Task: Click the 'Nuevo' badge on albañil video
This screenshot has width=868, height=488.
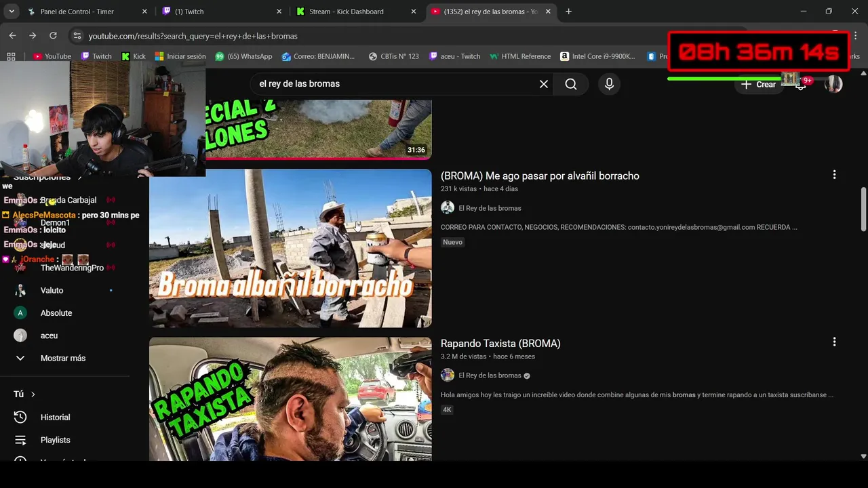Action: pos(452,242)
